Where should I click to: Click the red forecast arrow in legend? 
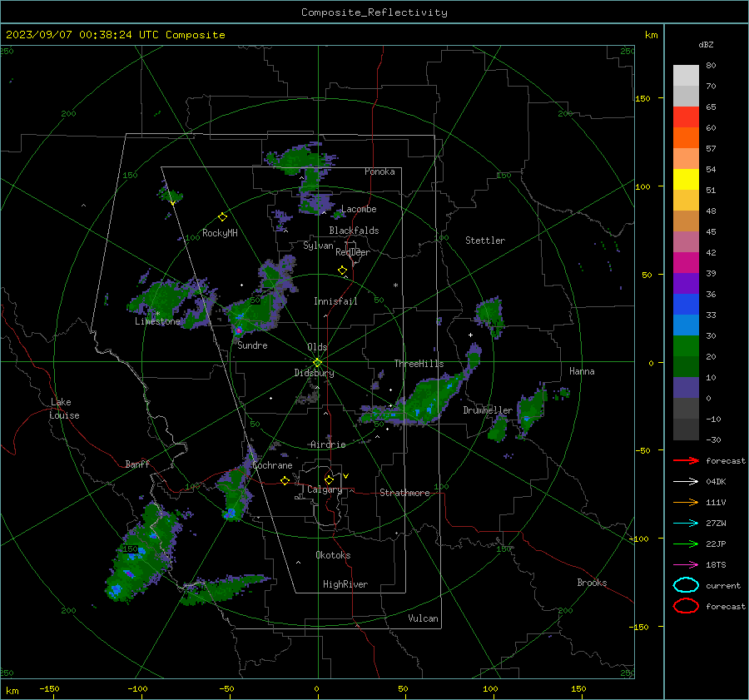(686, 460)
